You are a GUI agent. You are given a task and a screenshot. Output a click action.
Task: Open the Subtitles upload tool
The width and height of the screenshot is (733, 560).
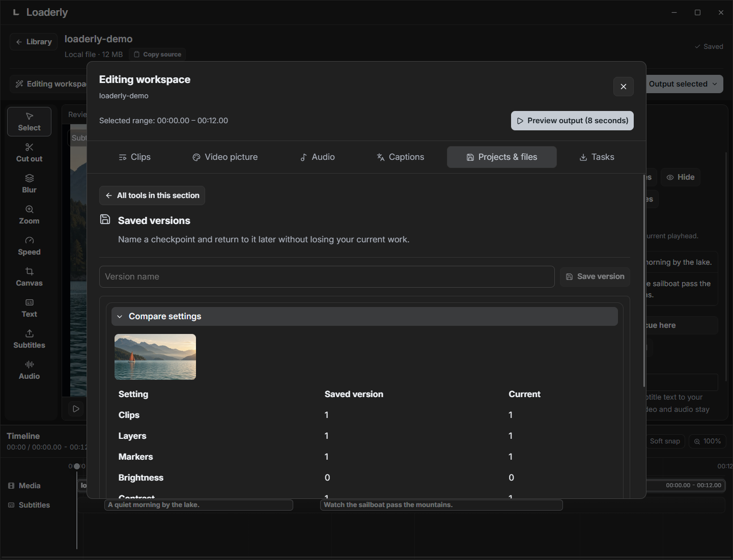29,339
